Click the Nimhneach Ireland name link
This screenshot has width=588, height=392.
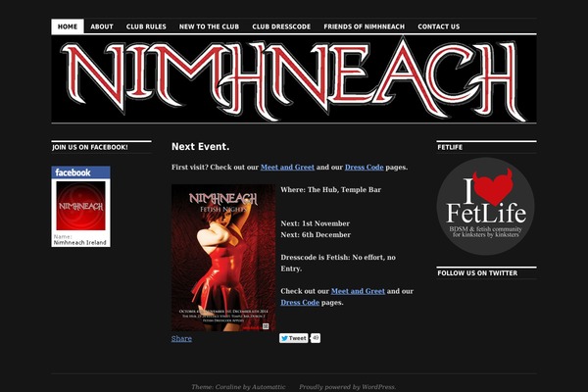(x=80, y=243)
